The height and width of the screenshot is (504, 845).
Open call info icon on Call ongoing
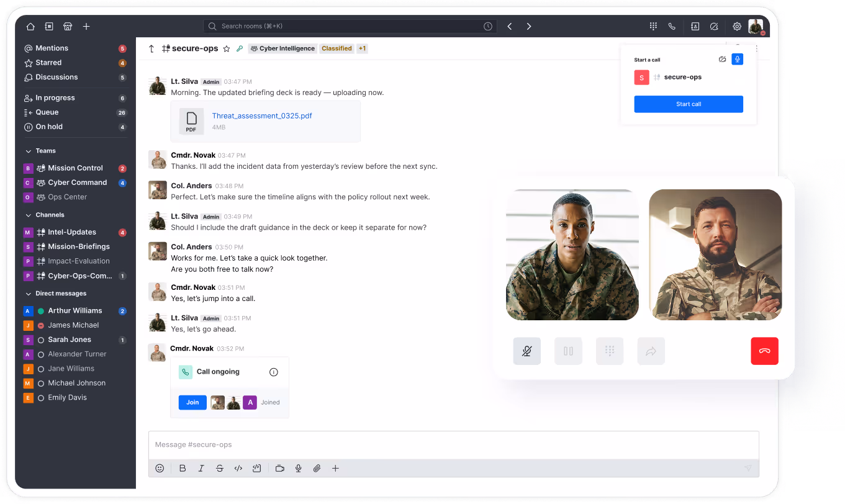click(x=274, y=372)
